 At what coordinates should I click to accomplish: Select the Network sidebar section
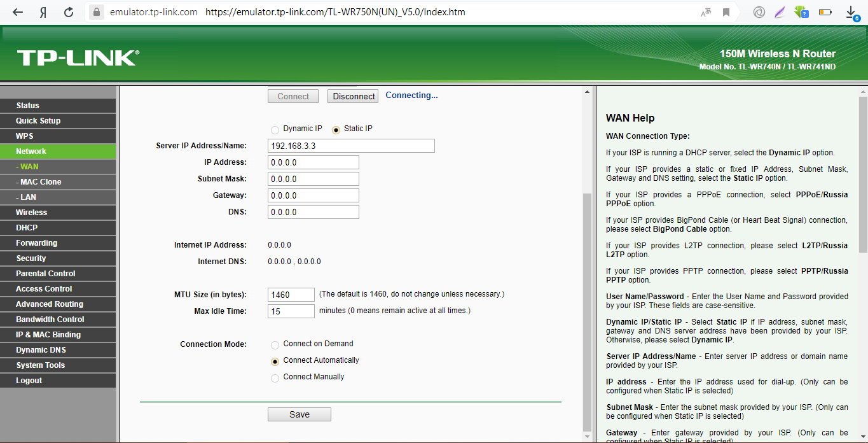[58, 151]
